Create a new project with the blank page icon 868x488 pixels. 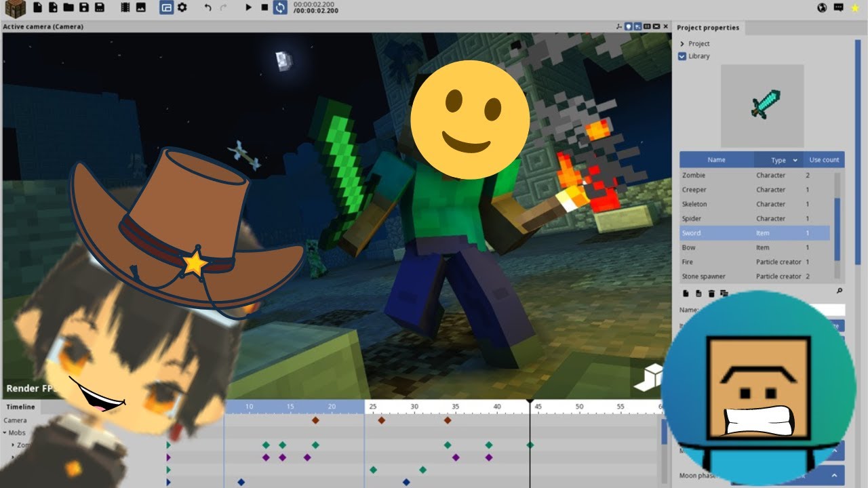(37, 7)
